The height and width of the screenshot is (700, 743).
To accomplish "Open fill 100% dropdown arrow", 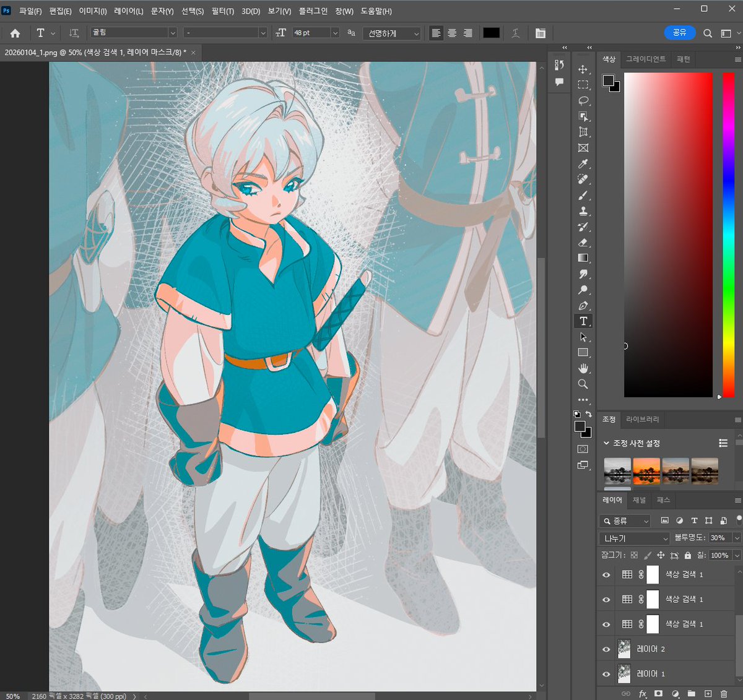I will pyautogui.click(x=737, y=556).
